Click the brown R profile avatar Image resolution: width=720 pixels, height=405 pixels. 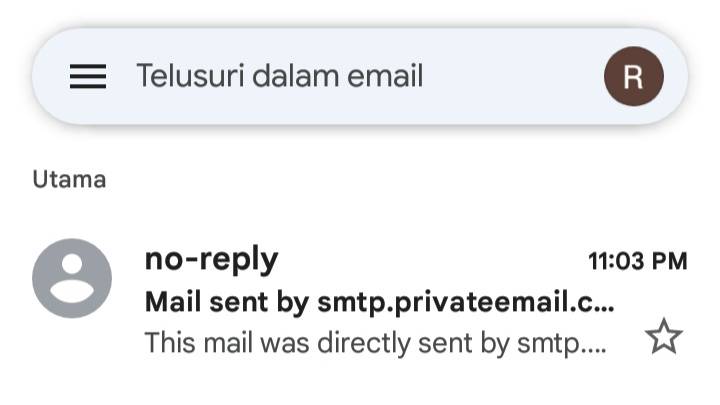(633, 76)
